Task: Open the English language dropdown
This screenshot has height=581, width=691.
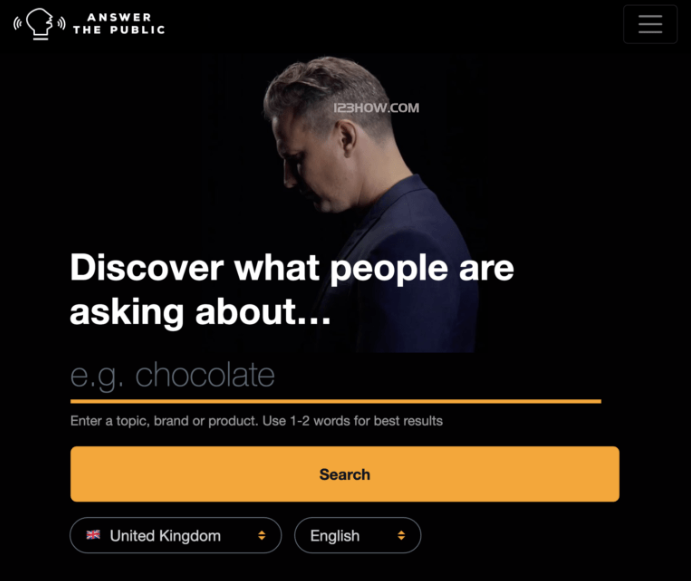Action: [x=357, y=535]
